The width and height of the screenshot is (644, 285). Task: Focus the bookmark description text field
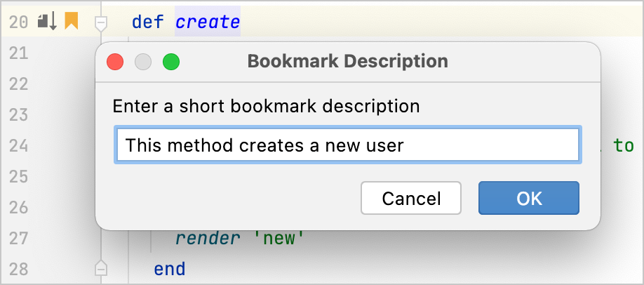click(348, 145)
